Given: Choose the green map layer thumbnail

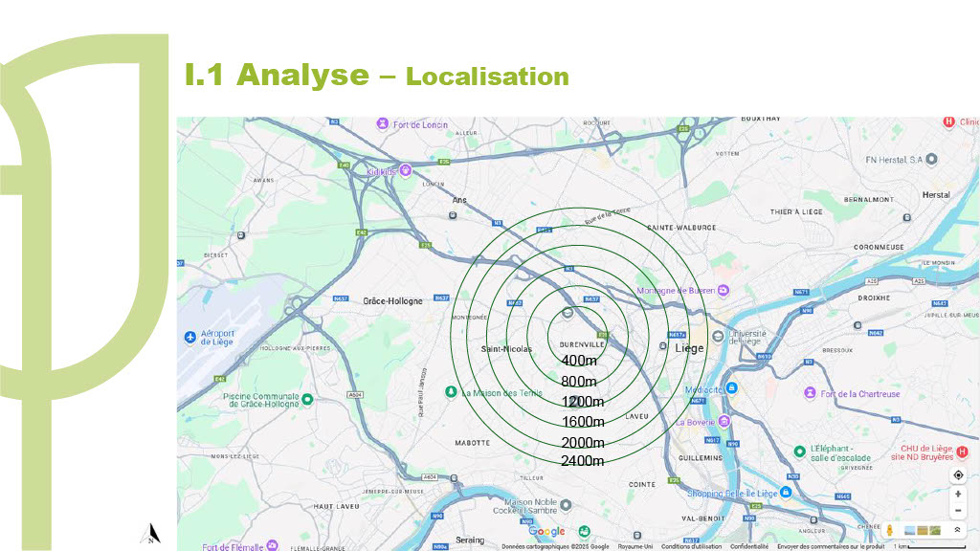Looking at the screenshot, I should pos(935,530).
